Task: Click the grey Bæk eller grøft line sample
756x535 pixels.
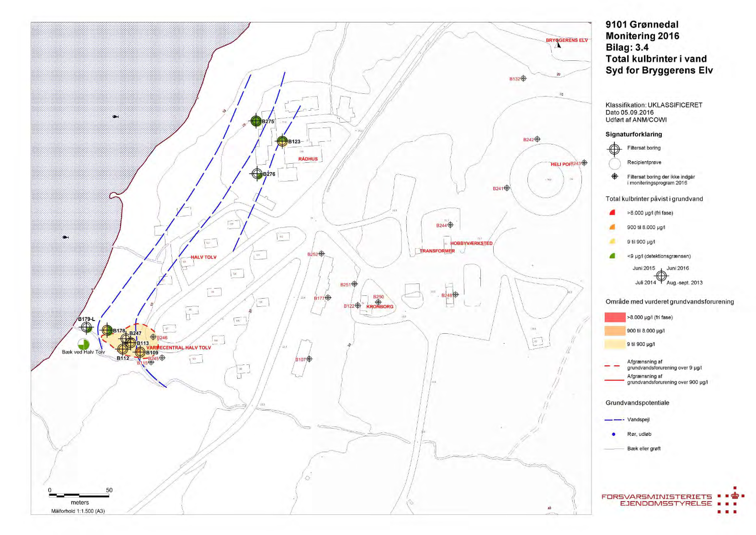Action: point(614,449)
